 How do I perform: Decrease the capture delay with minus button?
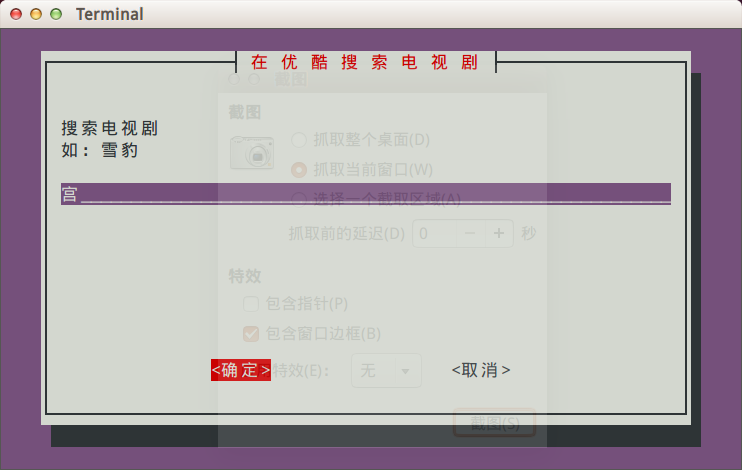(470, 233)
